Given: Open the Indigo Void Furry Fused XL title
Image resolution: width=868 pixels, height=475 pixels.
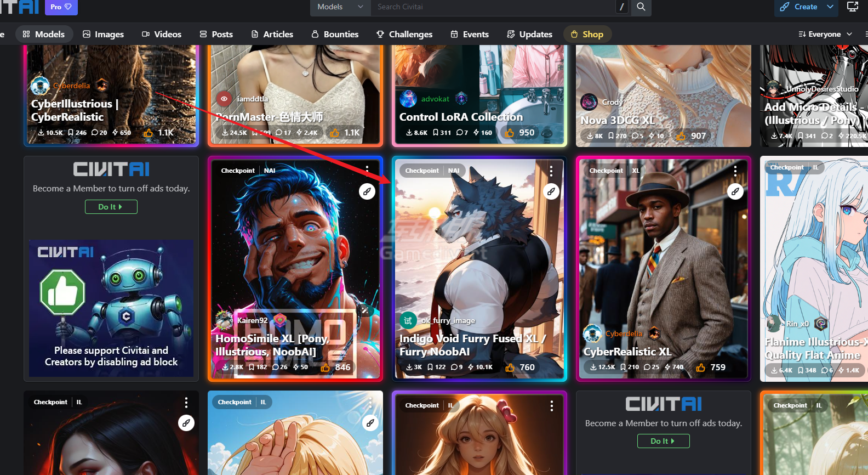Looking at the screenshot, I should point(472,345).
